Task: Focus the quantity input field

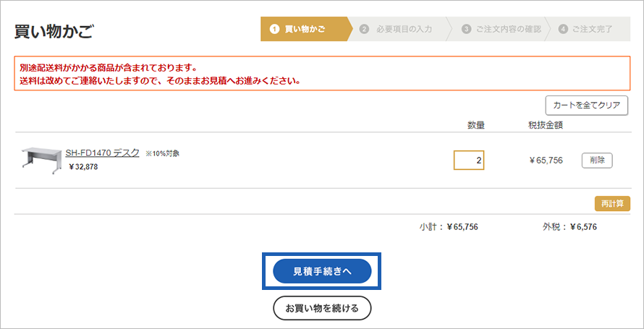Action: 469,160
